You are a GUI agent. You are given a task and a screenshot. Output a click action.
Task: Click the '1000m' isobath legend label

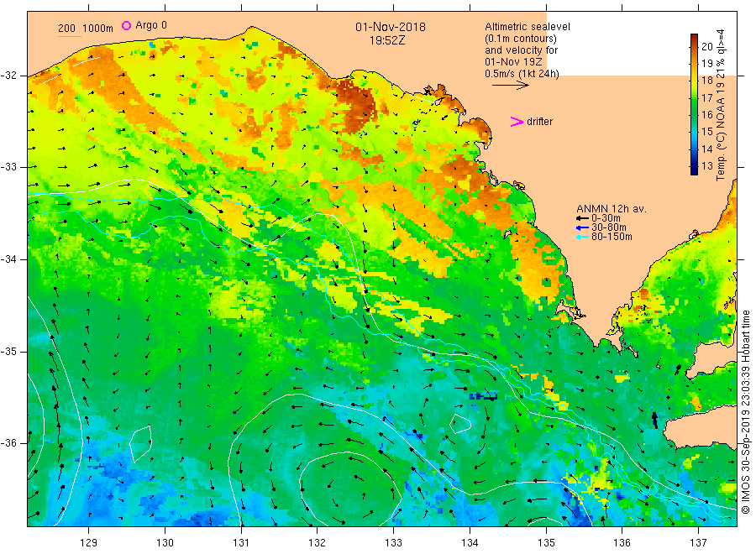[x=98, y=28]
